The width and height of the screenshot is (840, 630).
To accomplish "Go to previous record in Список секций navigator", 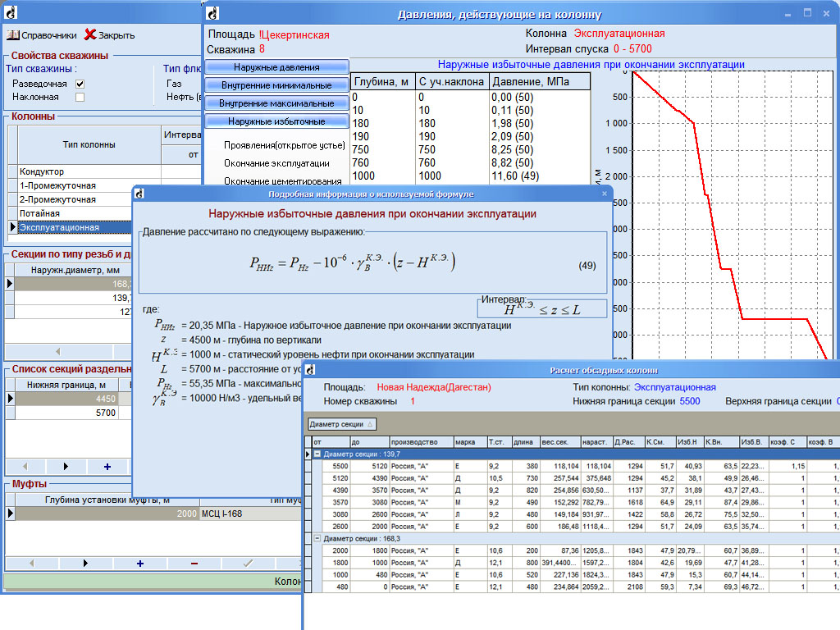I will coord(25,467).
